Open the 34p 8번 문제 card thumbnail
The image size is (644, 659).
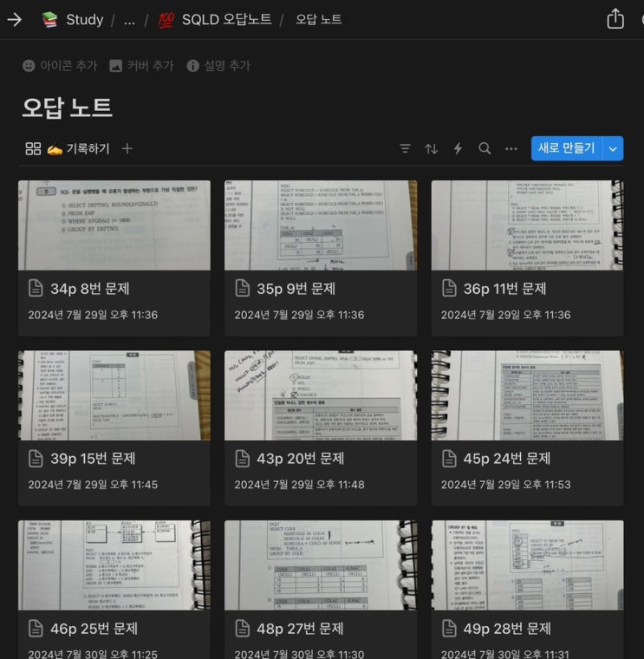(x=114, y=225)
